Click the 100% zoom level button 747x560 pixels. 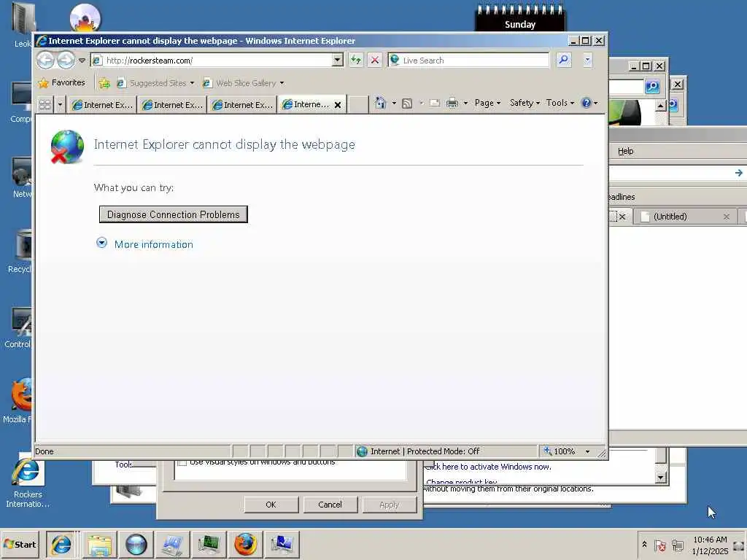point(560,451)
